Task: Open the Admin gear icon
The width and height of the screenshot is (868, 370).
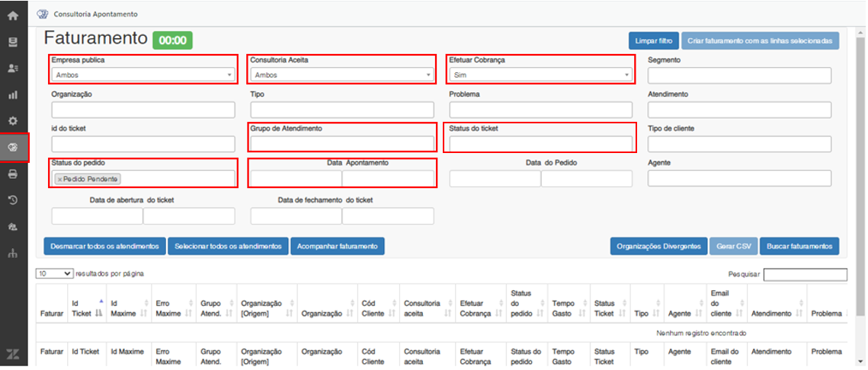Action: 13,121
